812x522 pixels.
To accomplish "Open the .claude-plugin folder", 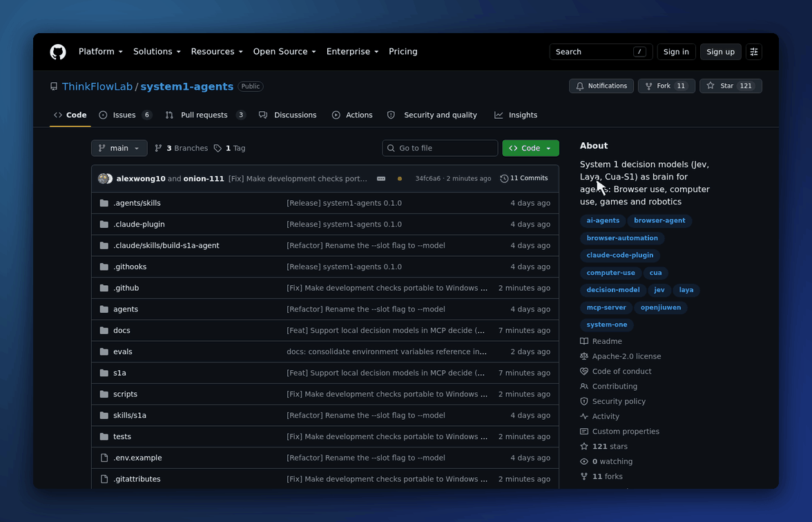I will [139, 224].
